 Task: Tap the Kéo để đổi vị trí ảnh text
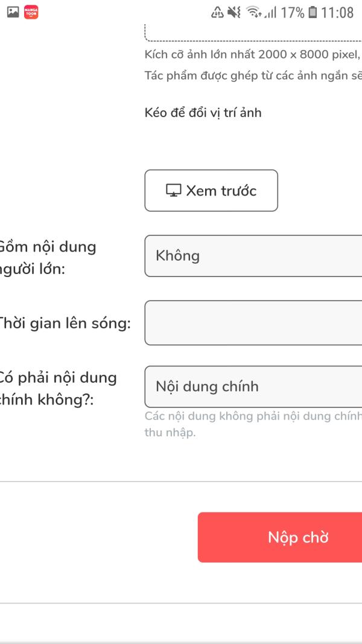tap(203, 113)
